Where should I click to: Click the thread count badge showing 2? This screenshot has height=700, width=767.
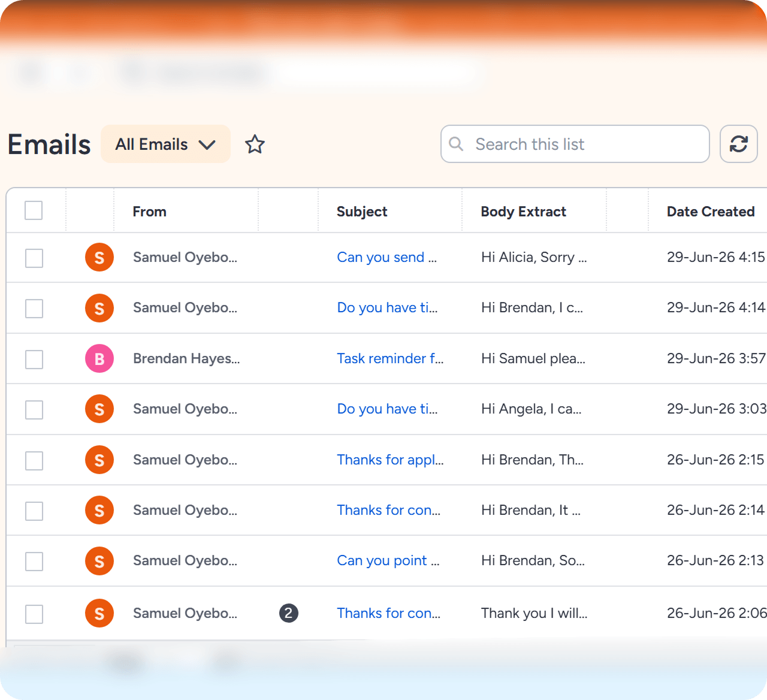point(289,613)
